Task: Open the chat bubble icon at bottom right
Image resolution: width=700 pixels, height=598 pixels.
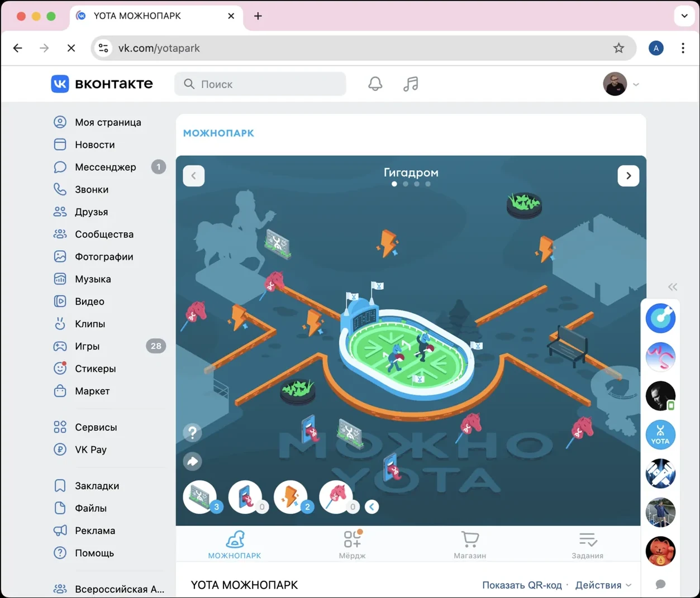Action: [660, 584]
